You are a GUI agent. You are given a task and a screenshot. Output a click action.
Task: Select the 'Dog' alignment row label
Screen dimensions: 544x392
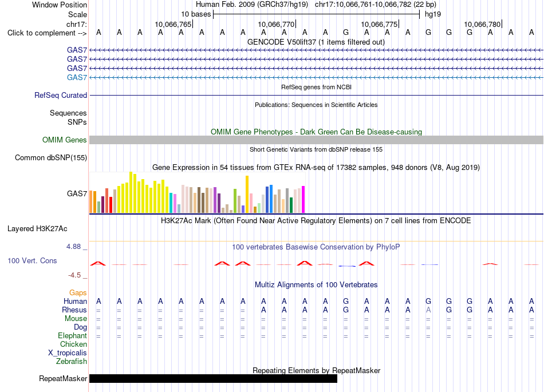(x=81, y=327)
